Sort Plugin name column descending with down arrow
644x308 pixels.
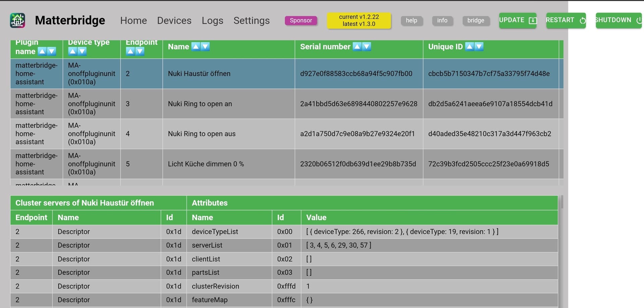[x=52, y=51]
